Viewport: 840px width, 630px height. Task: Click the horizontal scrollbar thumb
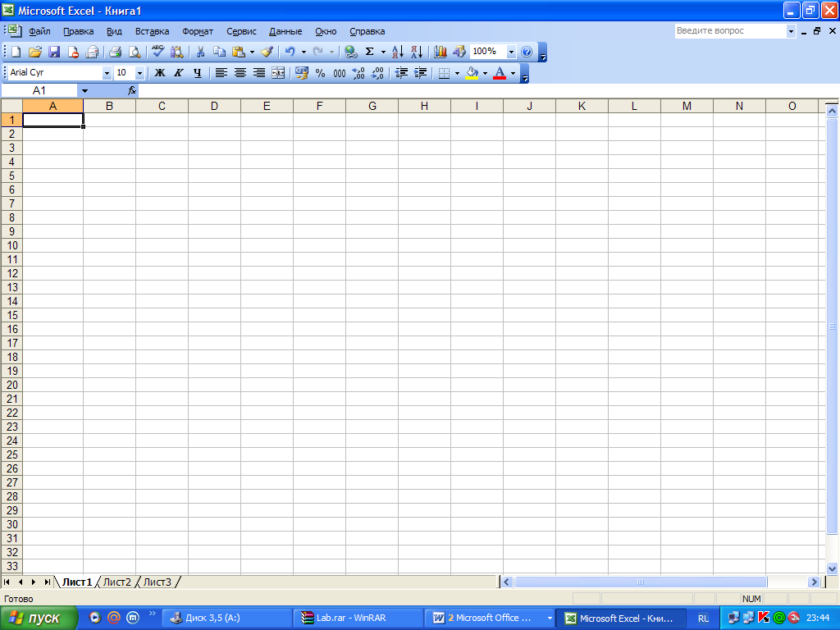pos(641,582)
